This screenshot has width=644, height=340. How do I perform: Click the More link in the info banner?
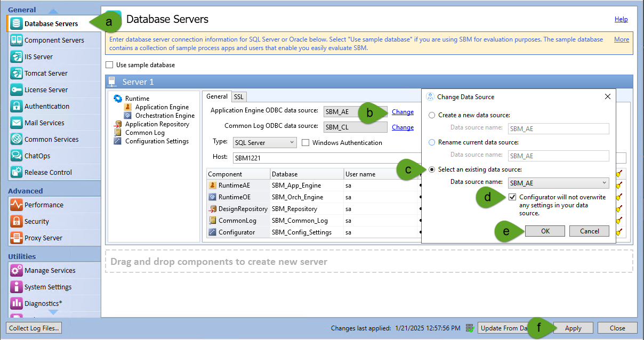click(622, 39)
